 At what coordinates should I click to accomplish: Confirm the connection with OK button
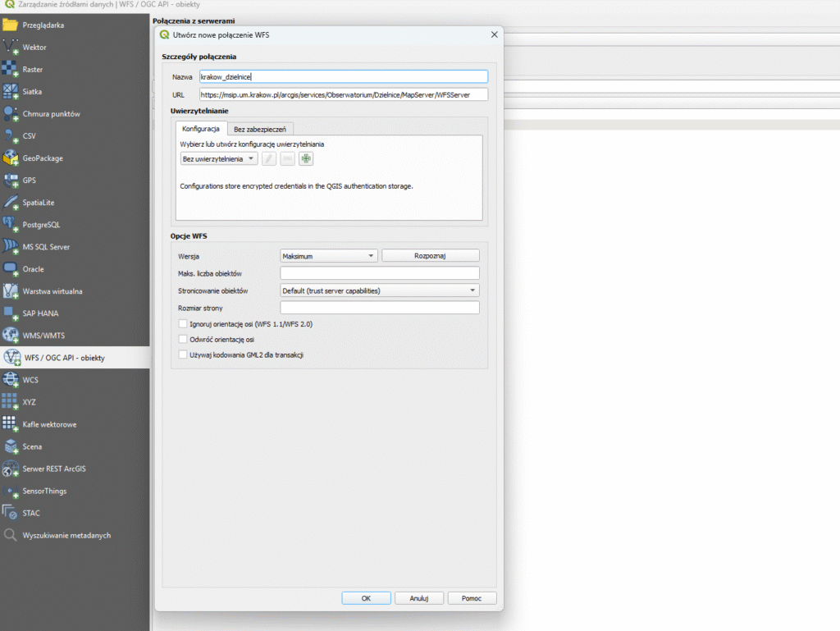(365, 598)
